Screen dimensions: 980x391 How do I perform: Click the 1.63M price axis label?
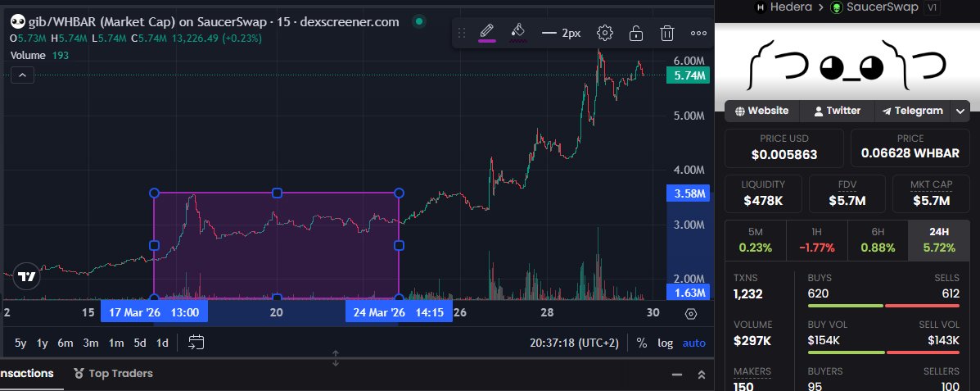click(688, 292)
